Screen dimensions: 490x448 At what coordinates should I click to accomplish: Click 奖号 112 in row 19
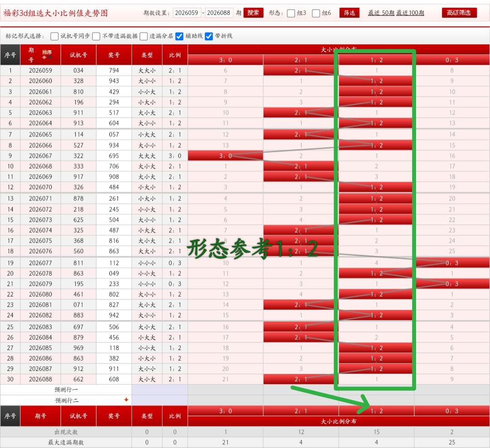(114, 263)
